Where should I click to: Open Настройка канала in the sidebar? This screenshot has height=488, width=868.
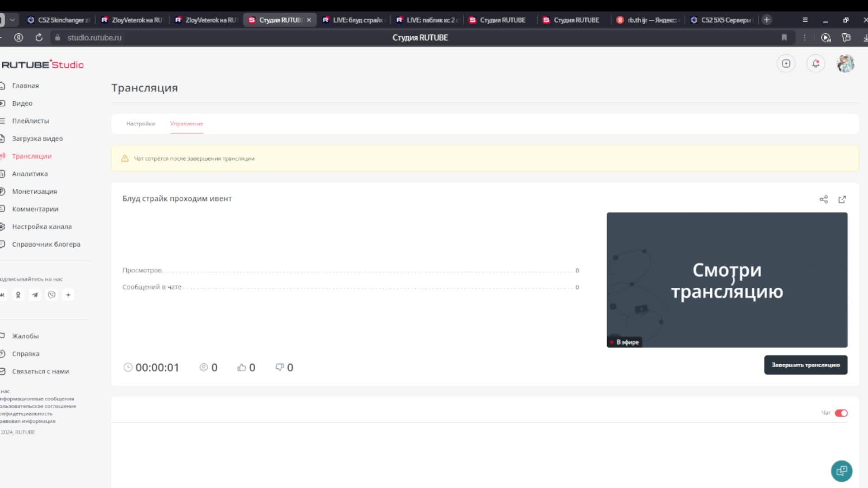point(42,227)
